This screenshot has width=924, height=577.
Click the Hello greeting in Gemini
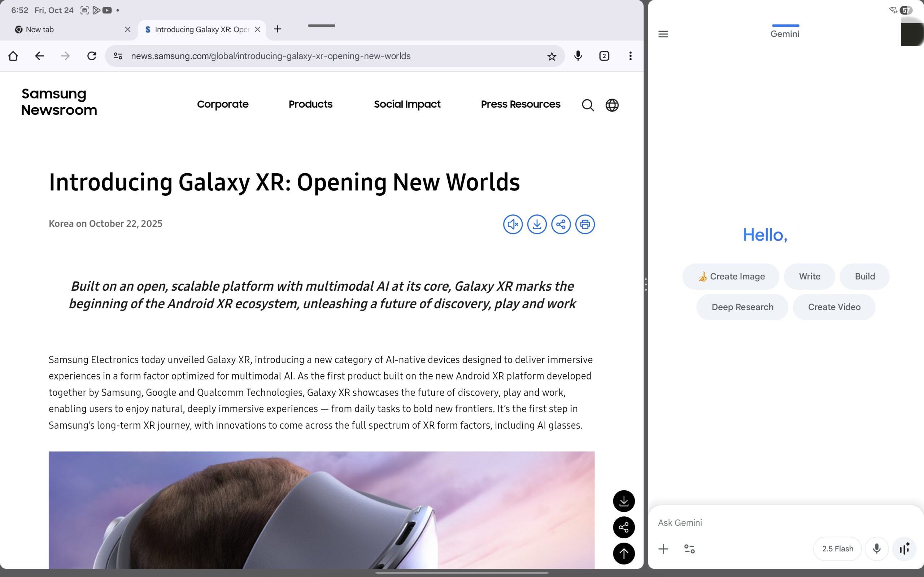[764, 235]
